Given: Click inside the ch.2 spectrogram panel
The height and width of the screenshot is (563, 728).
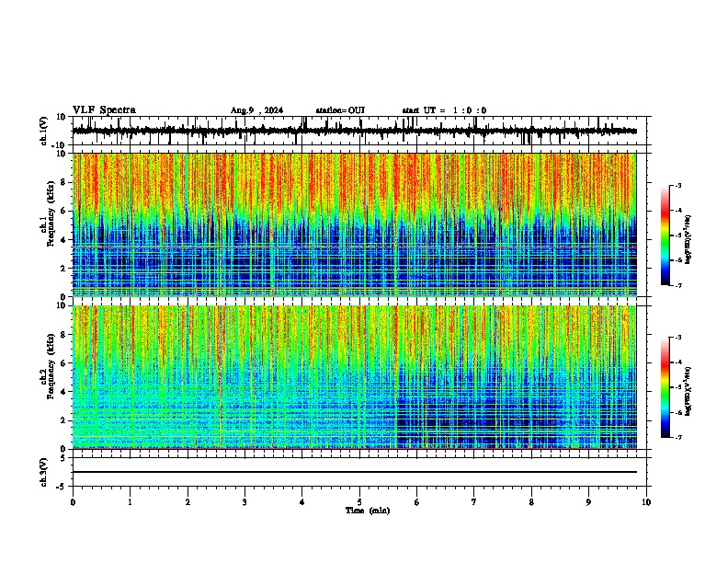Looking at the screenshot, I should 355,377.
